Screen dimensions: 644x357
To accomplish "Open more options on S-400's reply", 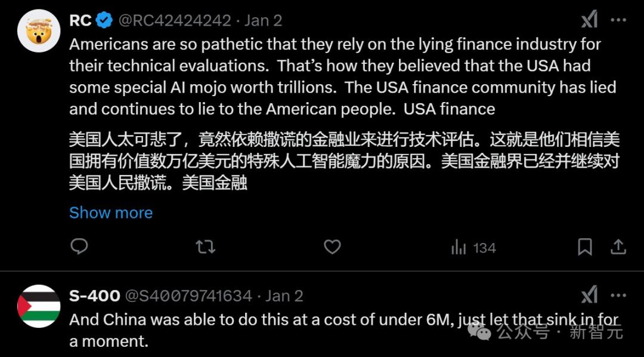I will (619, 295).
